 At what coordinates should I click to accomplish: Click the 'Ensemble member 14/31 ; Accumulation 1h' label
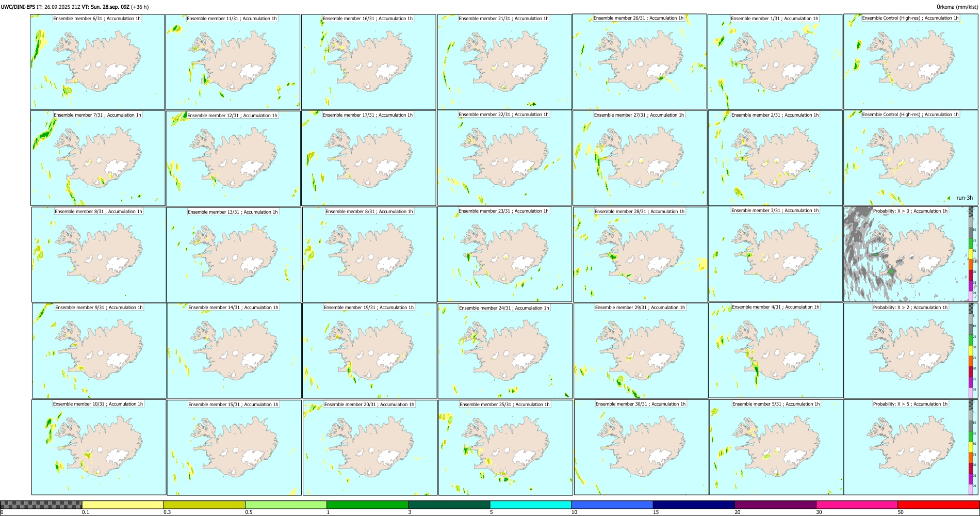pyautogui.click(x=233, y=308)
